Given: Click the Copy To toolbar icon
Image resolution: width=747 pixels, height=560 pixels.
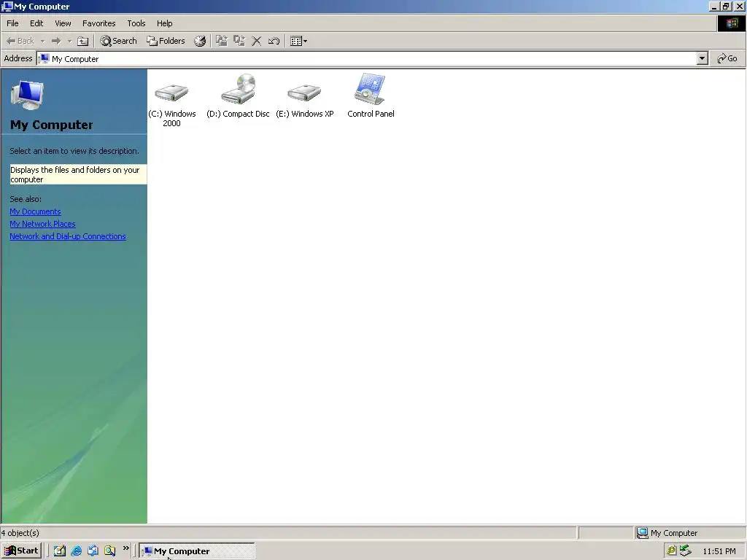Looking at the screenshot, I should point(239,41).
